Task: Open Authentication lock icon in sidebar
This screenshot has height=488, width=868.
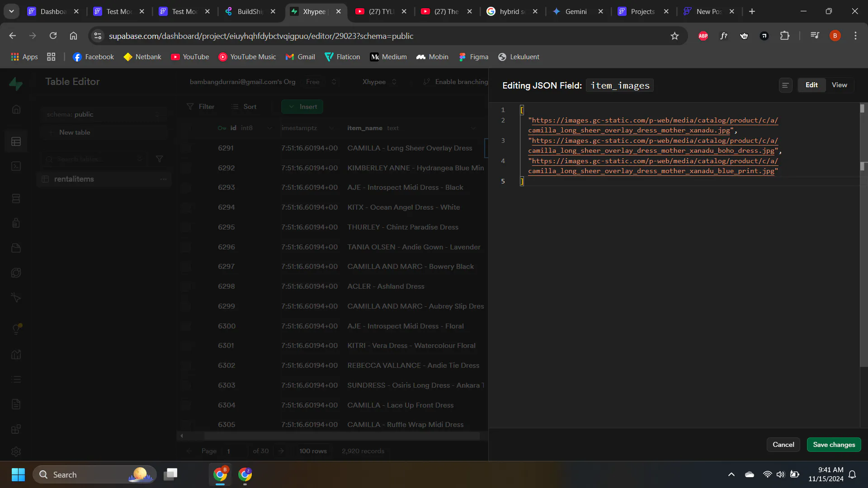Action: point(16,223)
